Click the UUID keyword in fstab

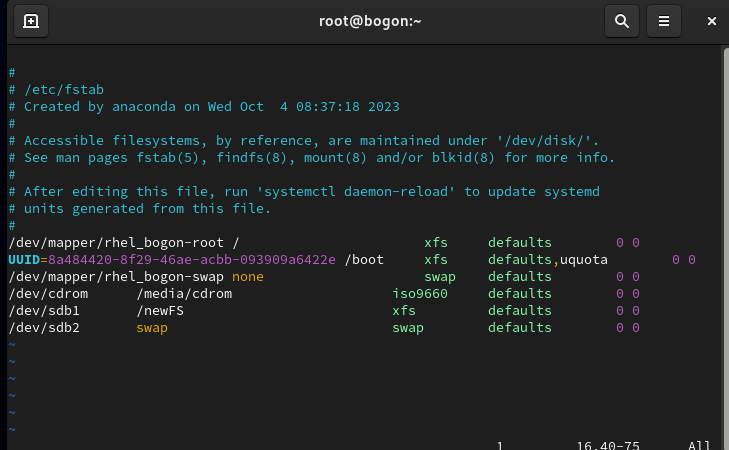(x=24, y=259)
